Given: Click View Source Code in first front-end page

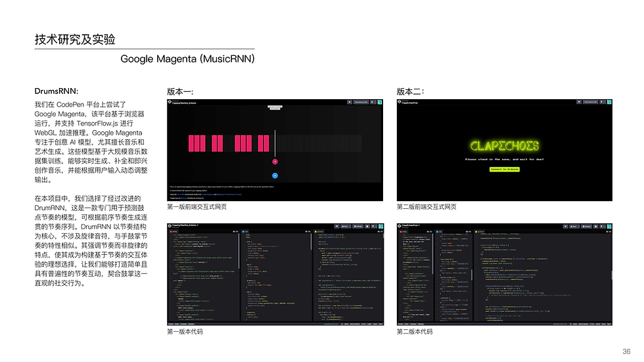Looking at the screenshot, I should tap(361, 102).
